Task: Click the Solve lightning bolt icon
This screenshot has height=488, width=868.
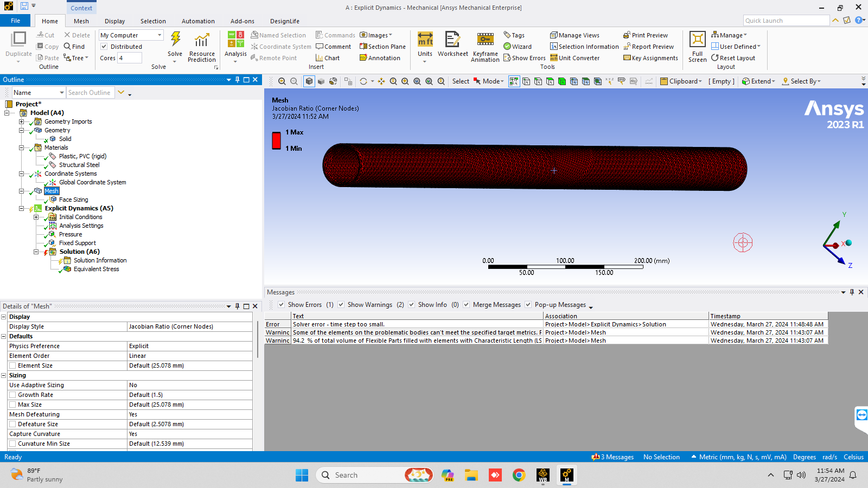Action: (175, 40)
